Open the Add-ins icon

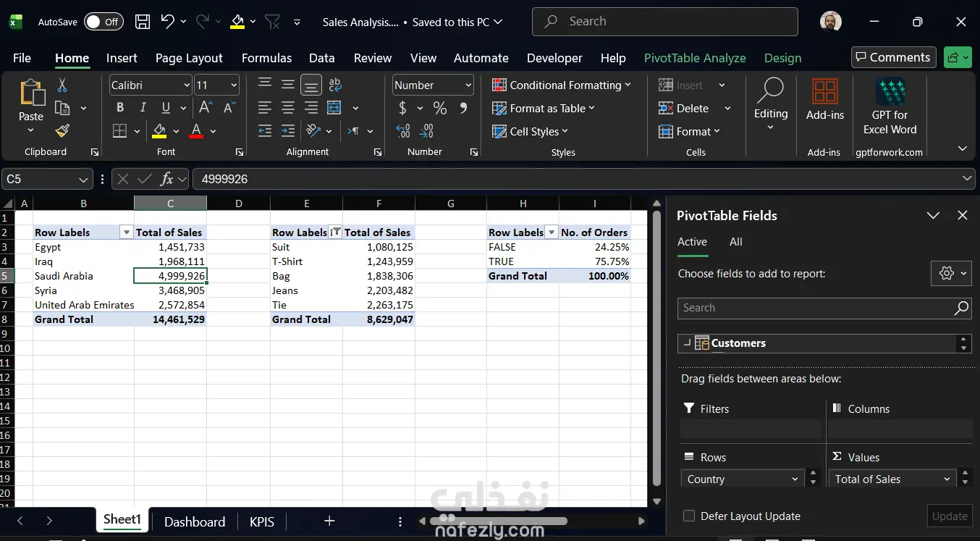tap(825, 100)
